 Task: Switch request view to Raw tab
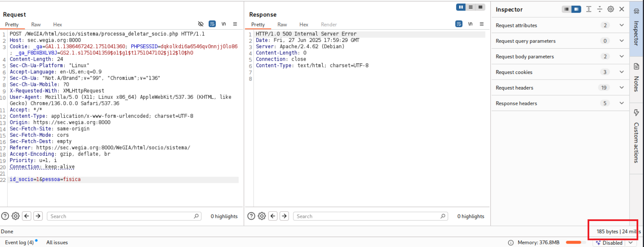36,25
